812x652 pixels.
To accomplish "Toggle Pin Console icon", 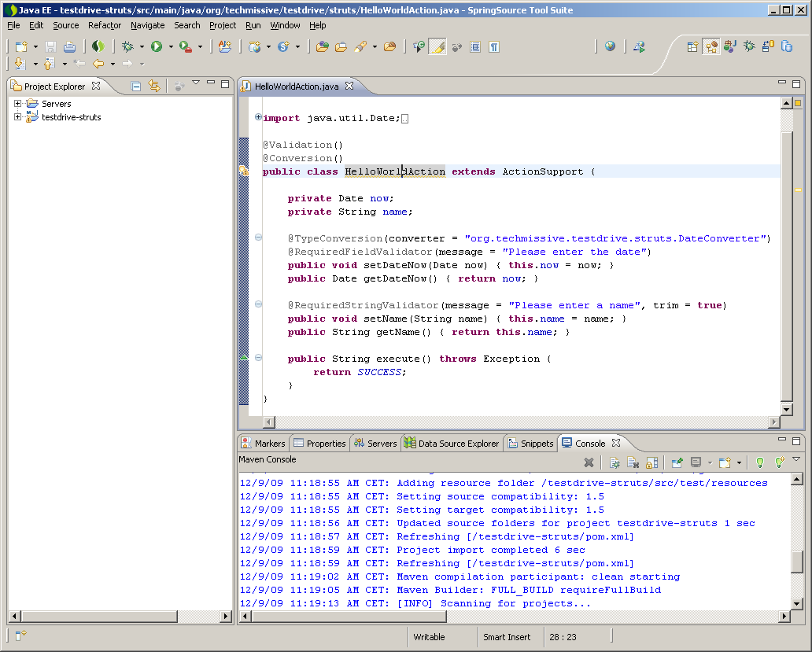I will tap(677, 462).
